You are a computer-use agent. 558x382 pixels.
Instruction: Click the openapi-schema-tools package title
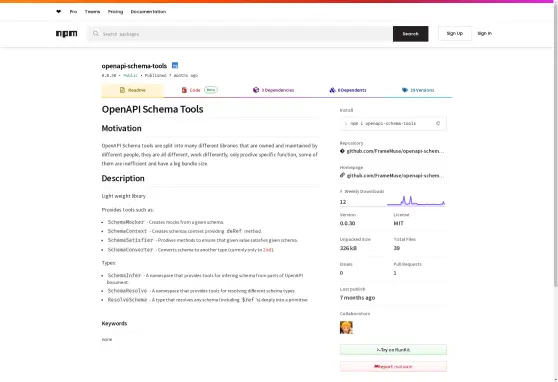pos(134,66)
